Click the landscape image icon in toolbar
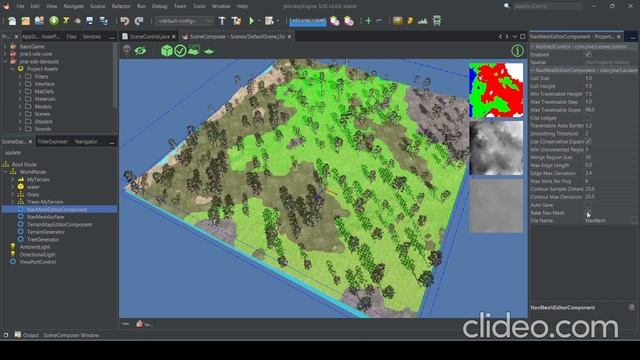The height and width of the screenshot is (360, 640). [397, 21]
